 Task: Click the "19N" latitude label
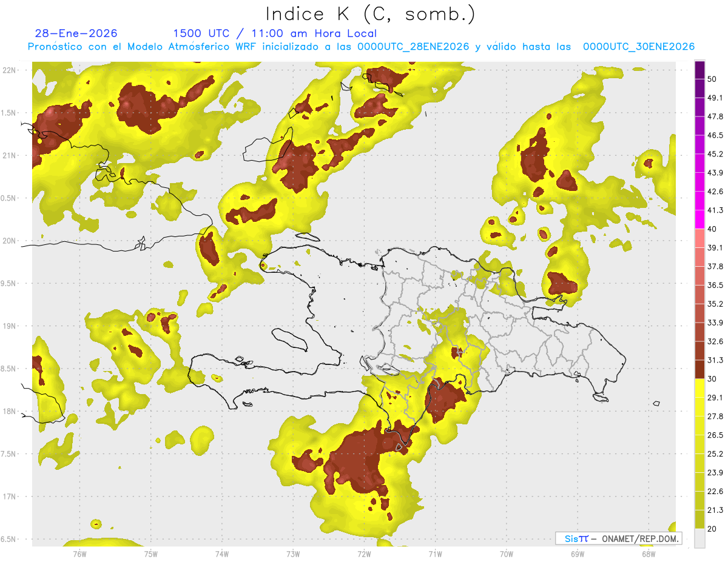(10, 326)
